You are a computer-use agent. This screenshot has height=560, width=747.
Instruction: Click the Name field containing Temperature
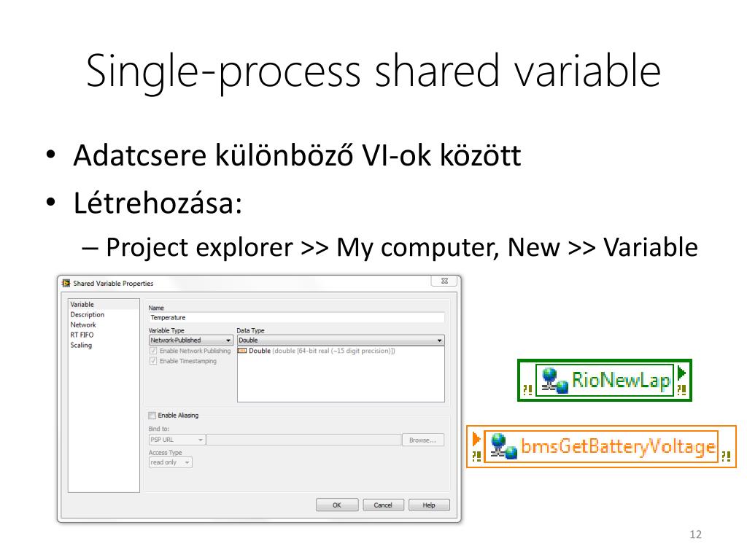coord(297,318)
